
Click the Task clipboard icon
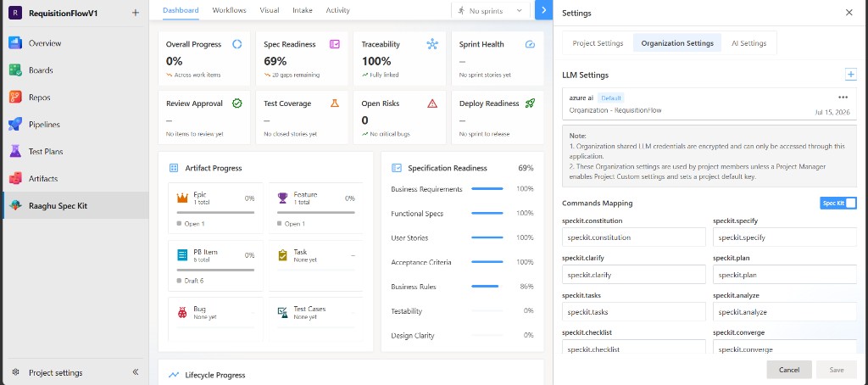tap(283, 254)
